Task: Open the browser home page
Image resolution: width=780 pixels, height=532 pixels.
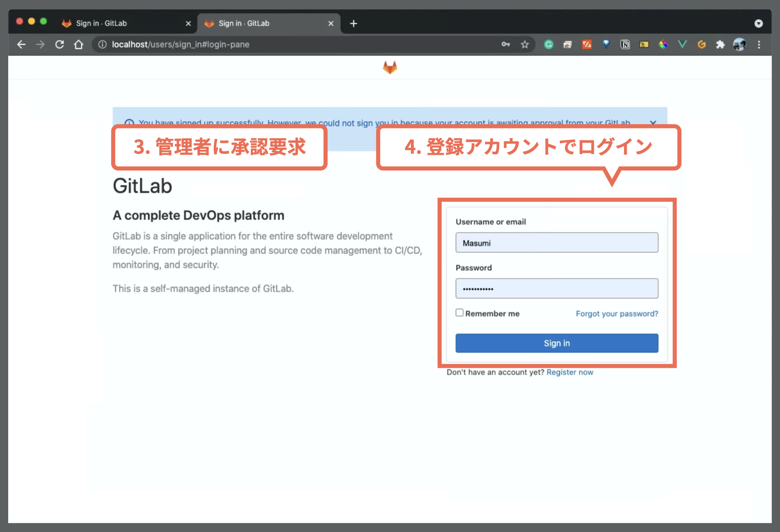Action: (78, 44)
